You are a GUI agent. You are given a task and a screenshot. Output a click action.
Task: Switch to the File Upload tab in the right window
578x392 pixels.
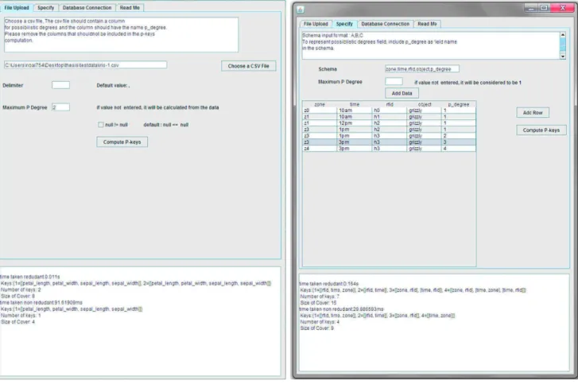316,24
